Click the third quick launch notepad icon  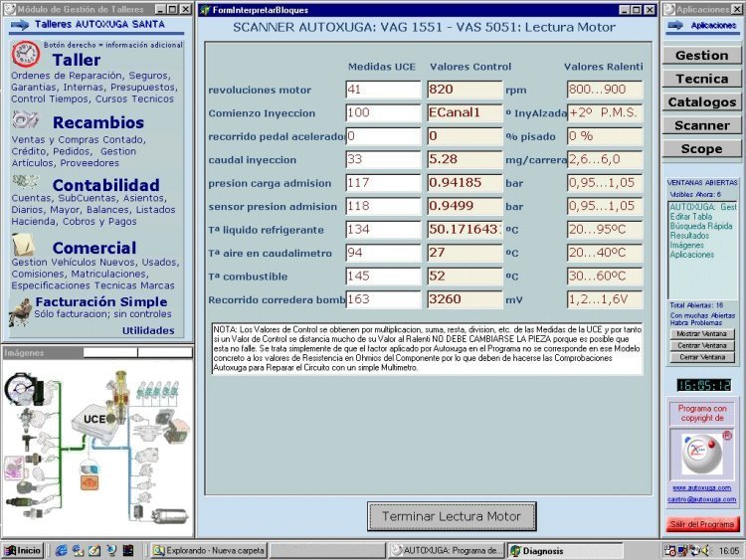[x=94, y=550]
